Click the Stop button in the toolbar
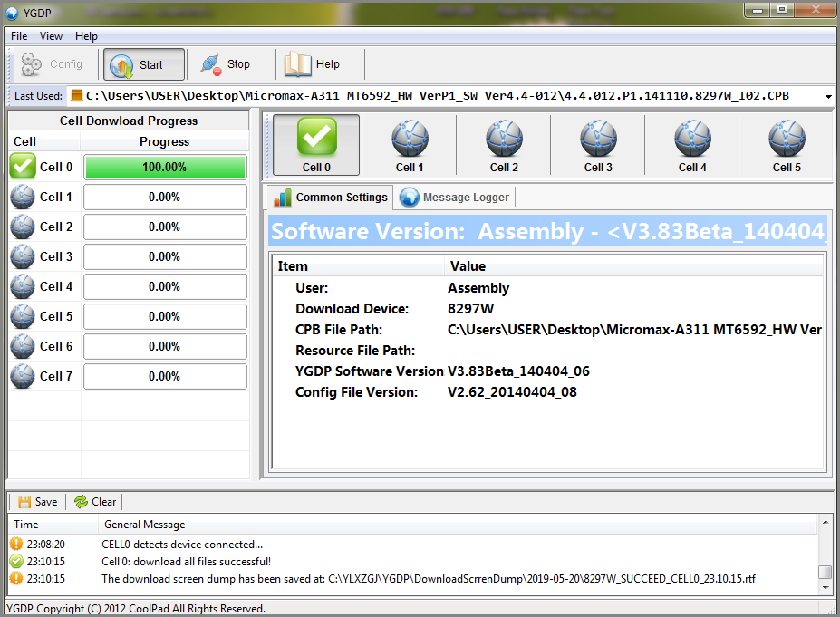840x617 pixels. (x=226, y=64)
